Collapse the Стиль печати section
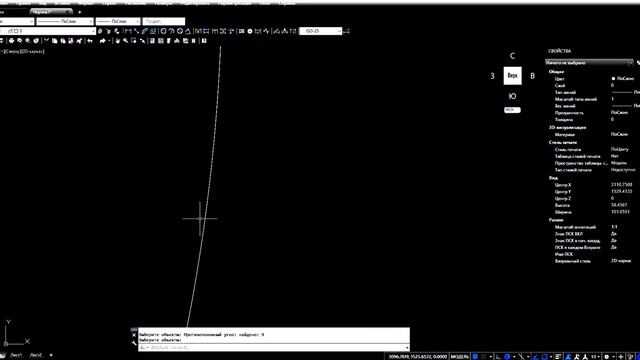 click(x=563, y=142)
